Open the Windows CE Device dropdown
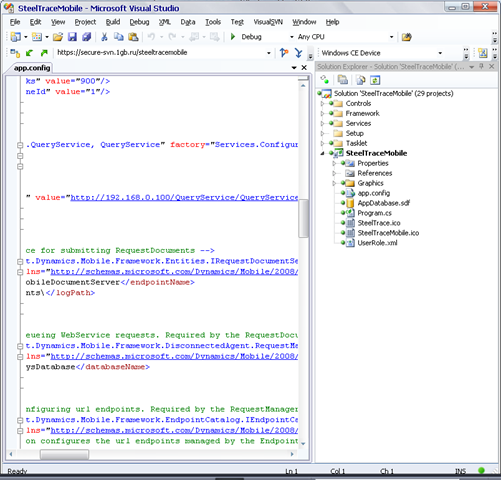Image resolution: width=501 pixels, height=480 pixels. click(x=440, y=53)
